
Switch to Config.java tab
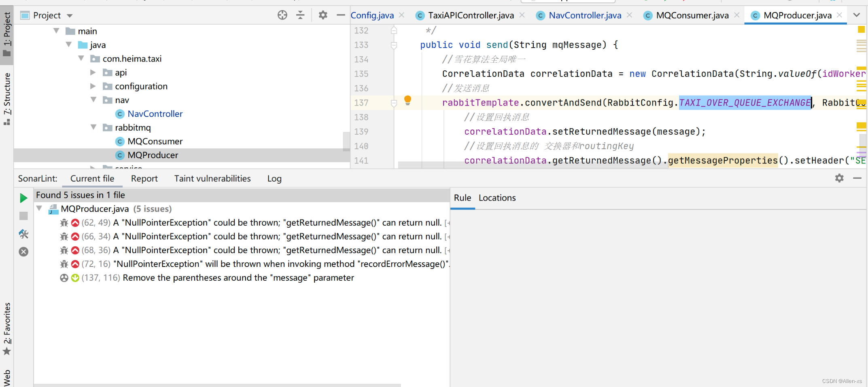point(372,15)
